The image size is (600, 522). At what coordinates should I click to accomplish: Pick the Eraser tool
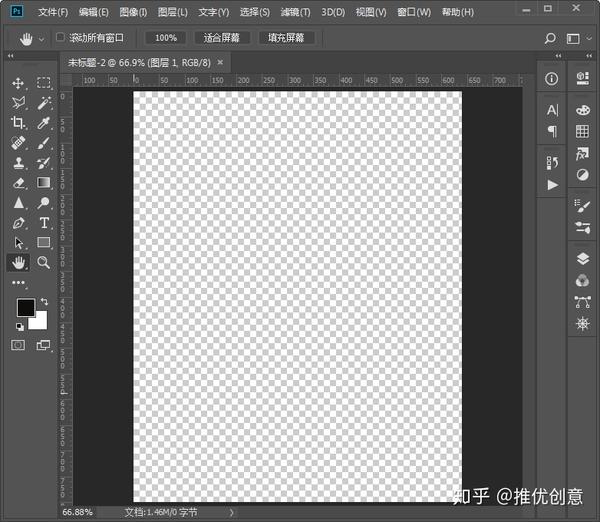[18, 183]
